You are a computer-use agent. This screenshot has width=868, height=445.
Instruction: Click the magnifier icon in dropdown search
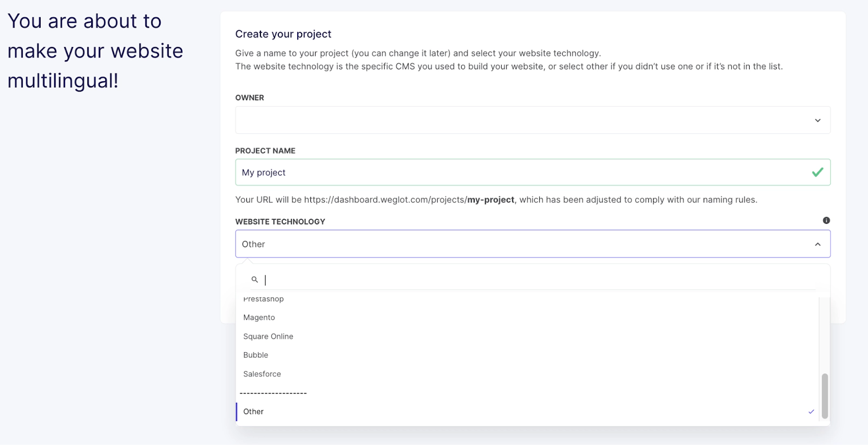pos(254,280)
